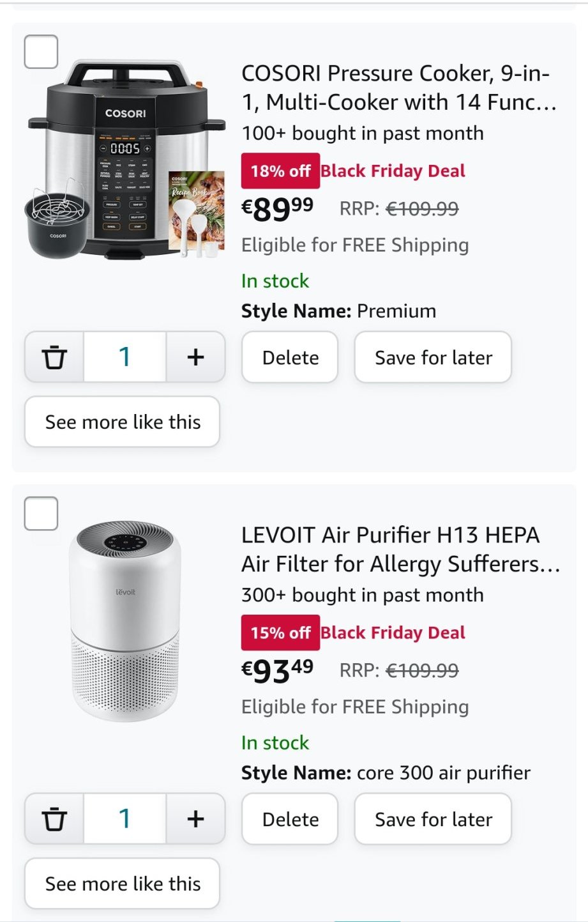Click trash icon for COSORI Pressure Cooker
Viewport: 588px width, 922px height.
[54, 357]
